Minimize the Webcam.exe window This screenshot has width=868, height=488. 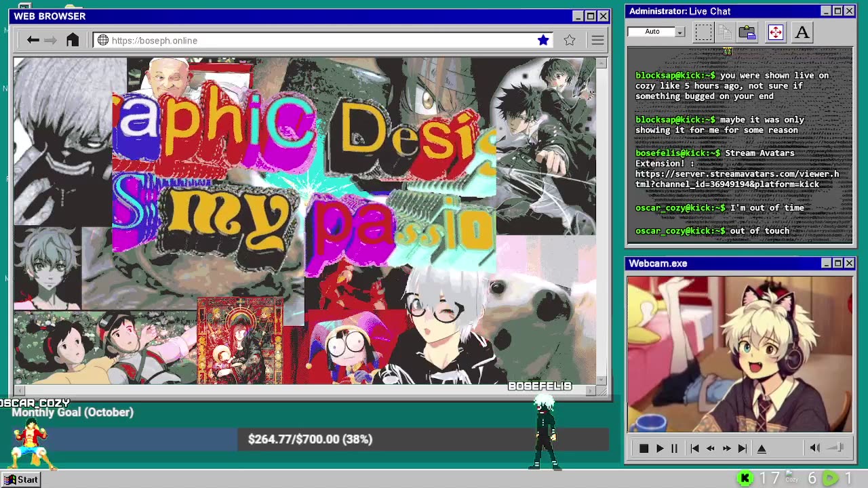[826, 264]
